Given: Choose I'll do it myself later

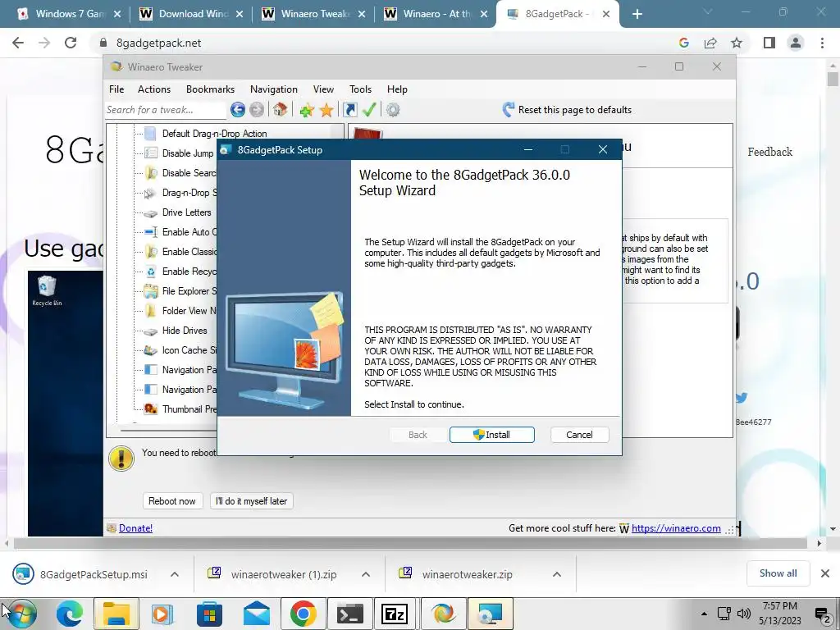Looking at the screenshot, I should (251, 501).
